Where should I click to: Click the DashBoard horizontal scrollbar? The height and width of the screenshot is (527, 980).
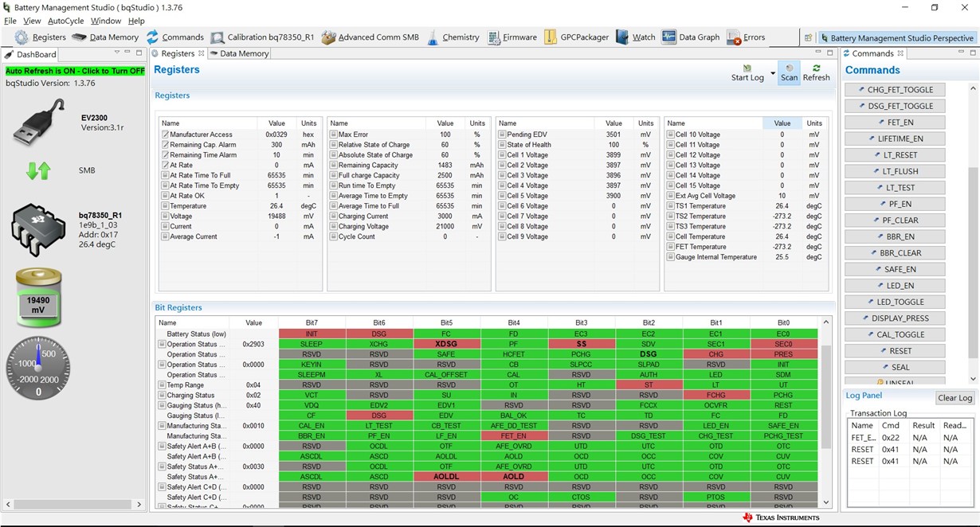click(x=73, y=505)
